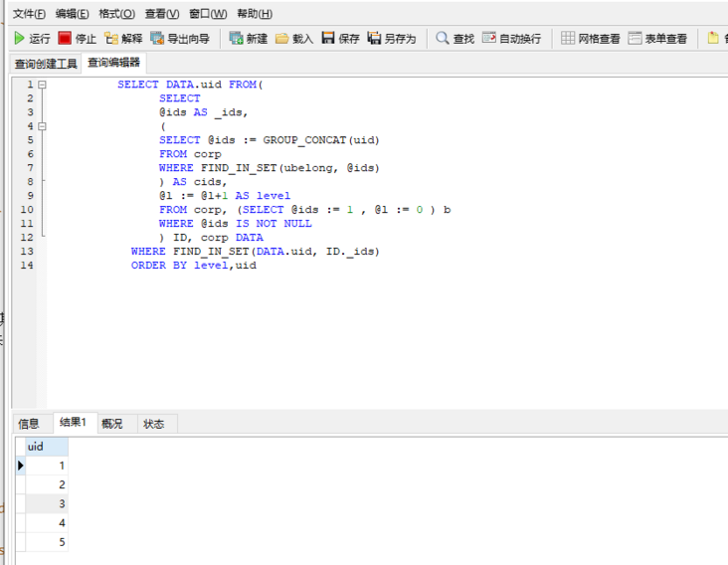This screenshot has height=565, width=728.
Task: Click the uid column header
Action: point(36,447)
